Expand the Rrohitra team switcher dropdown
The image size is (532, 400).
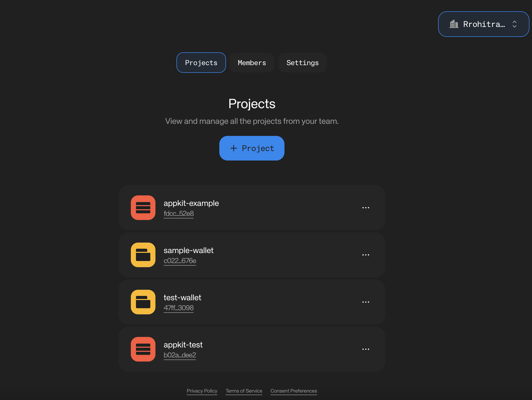pos(484,24)
